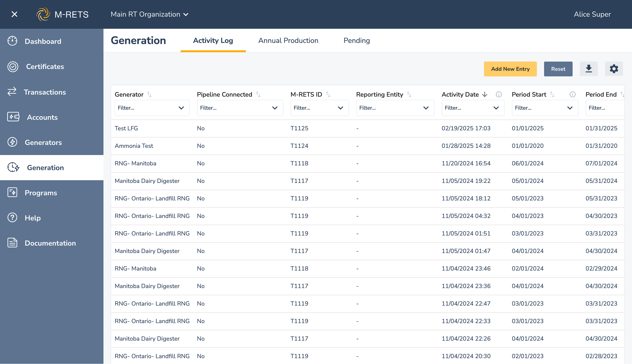Click the Generators lightning icon
This screenshot has width=632, height=364.
(x=12, y=142)
